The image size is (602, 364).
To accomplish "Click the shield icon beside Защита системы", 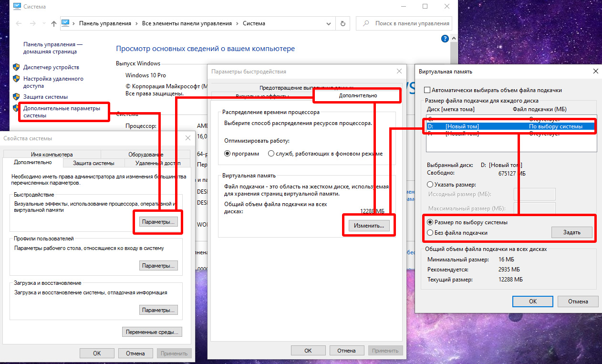I will click(x=16, y=97).
